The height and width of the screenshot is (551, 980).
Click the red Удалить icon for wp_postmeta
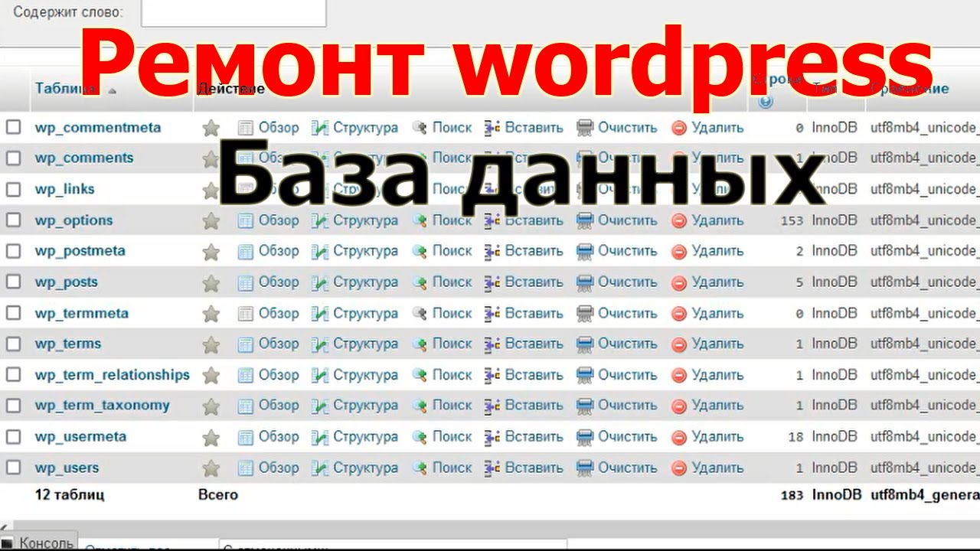679,251
